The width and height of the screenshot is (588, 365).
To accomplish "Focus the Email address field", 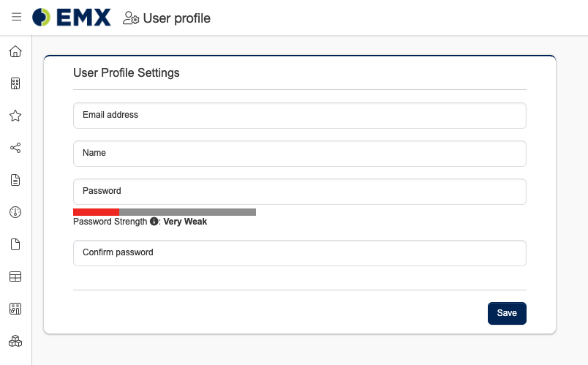I will pos(300,116).
